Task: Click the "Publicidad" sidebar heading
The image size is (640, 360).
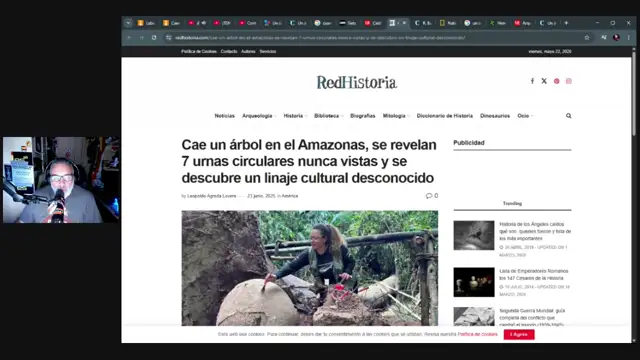Action: [x=469, y=143]
